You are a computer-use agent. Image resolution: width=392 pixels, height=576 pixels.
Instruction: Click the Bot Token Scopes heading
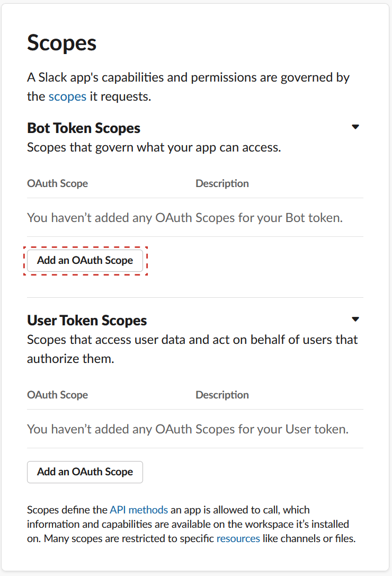pyautogui.click(x=84, y=128)
